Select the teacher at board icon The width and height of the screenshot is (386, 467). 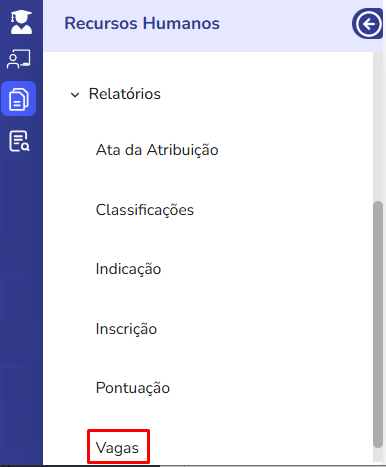(19, 59)
